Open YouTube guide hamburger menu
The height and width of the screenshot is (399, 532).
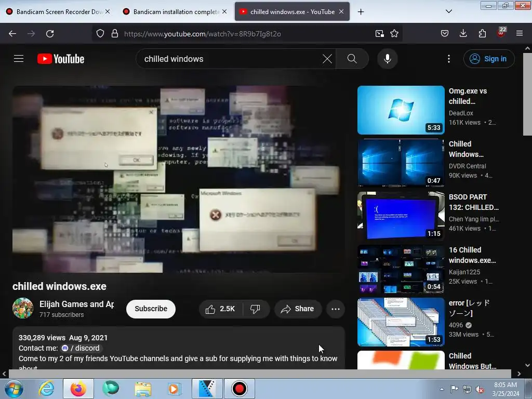click(19, 59)
